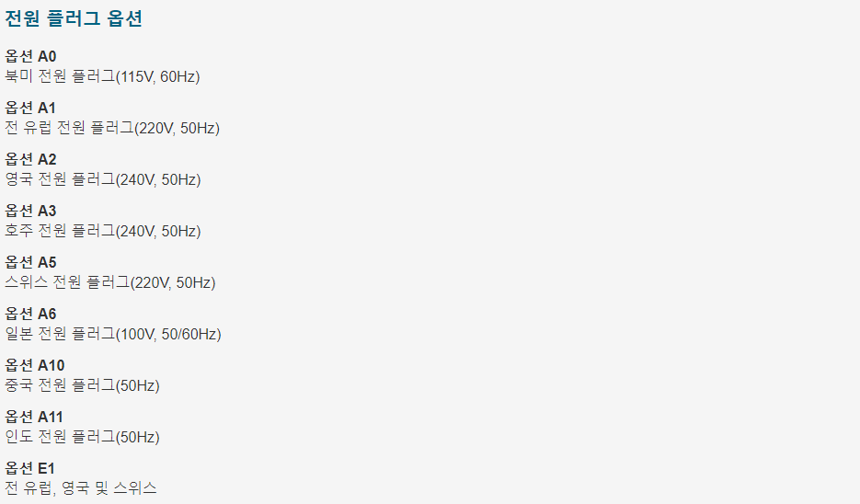This screenshot has width=860, height=504.
Task: Select the 옵션 A2 label
Action: (x=30, y=160)
